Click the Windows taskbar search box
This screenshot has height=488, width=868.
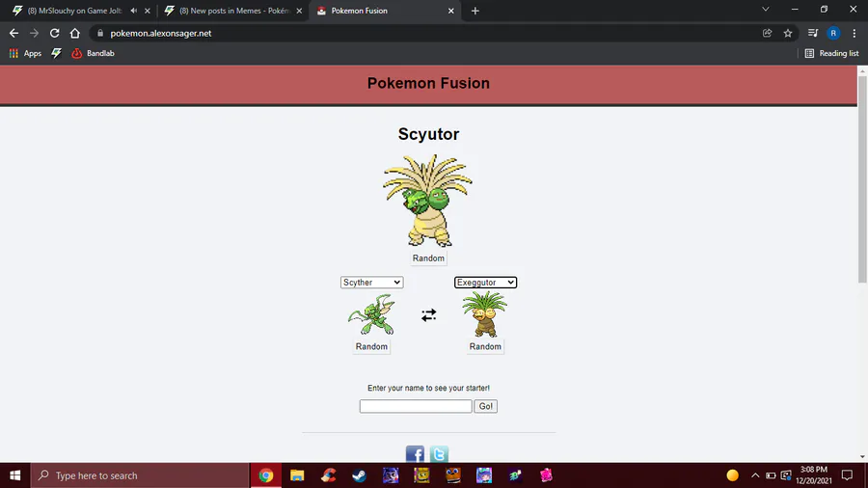pyautogui.click(x=140, y=475)
